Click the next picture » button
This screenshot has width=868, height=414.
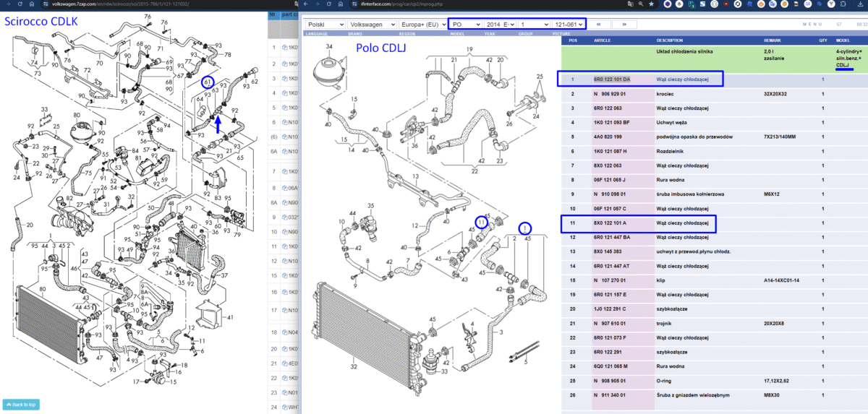624,24
